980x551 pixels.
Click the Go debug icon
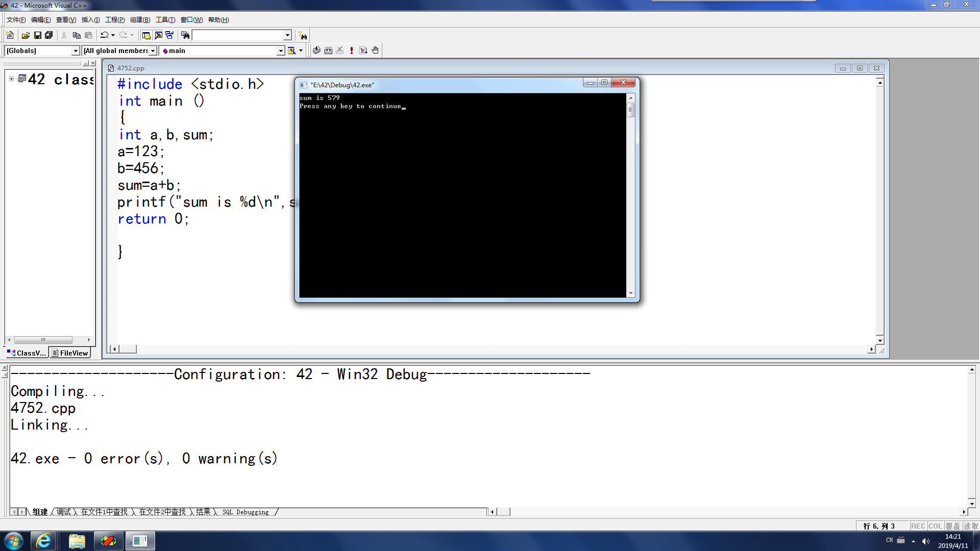[x=363, y=51]
